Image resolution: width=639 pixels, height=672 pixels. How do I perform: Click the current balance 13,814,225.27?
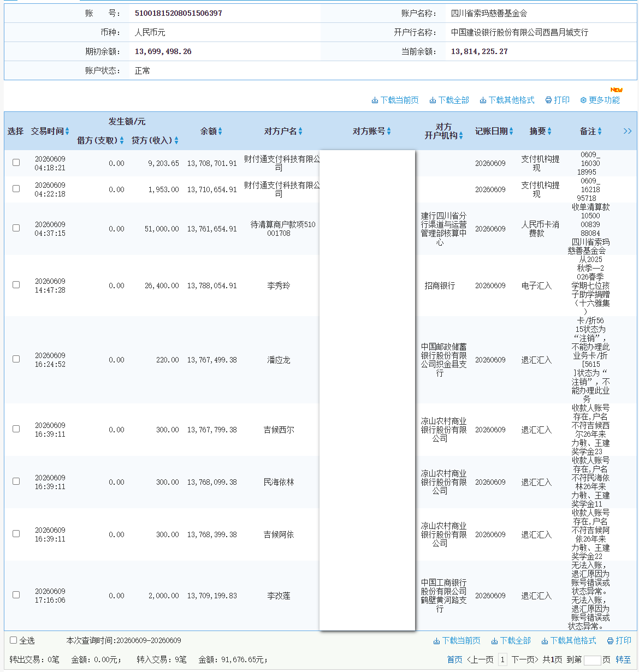[x=480, y=51]
